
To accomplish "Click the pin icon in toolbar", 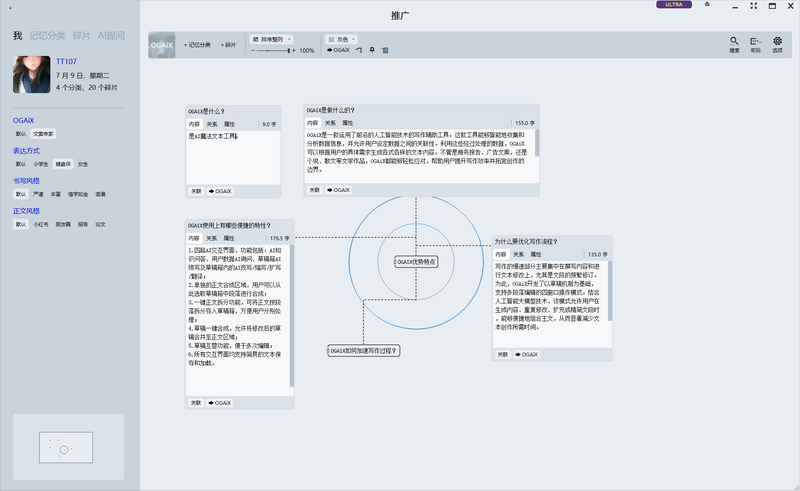I will pyautogui.click(x=372, y=49).
